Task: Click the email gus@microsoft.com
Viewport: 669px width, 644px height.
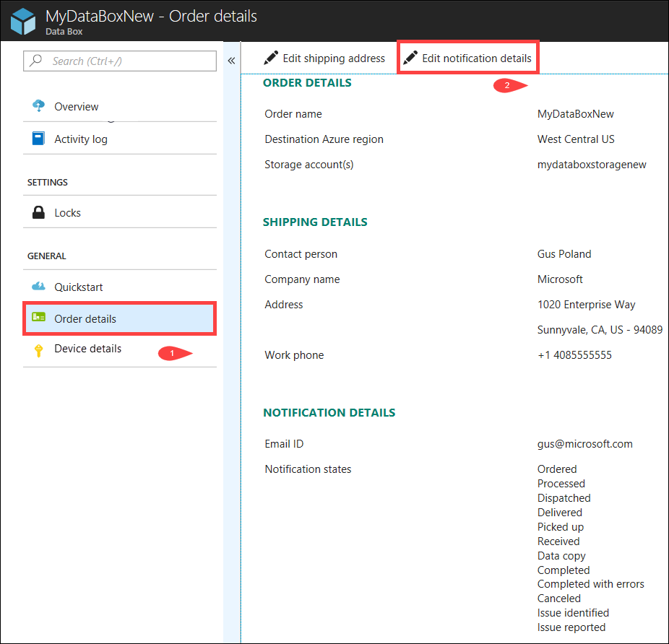Action: pyautogui.click(x=585, y=443)
